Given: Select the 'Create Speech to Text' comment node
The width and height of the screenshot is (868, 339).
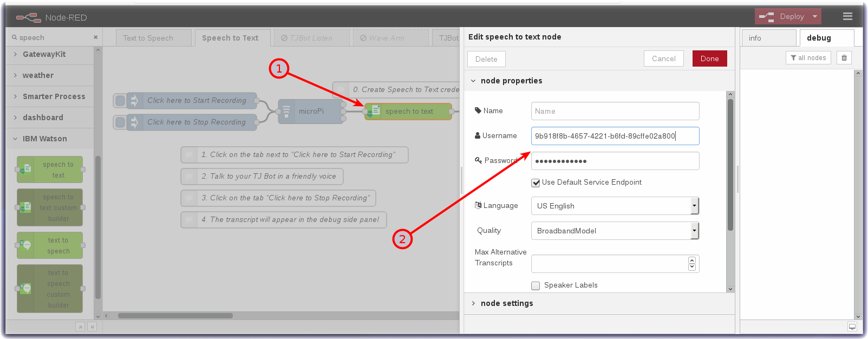Looking at the screenshot, I should click(x=396, y=89).
